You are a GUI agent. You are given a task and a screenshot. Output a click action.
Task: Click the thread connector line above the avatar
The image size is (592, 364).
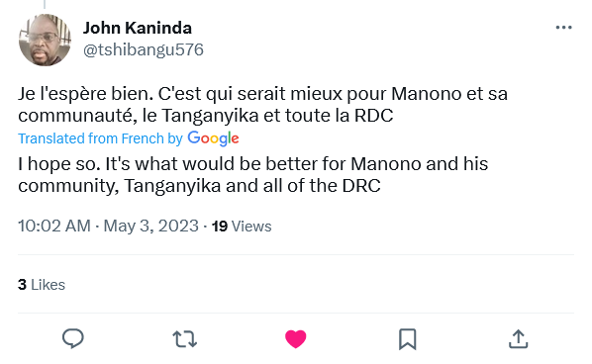coord(45,4)
